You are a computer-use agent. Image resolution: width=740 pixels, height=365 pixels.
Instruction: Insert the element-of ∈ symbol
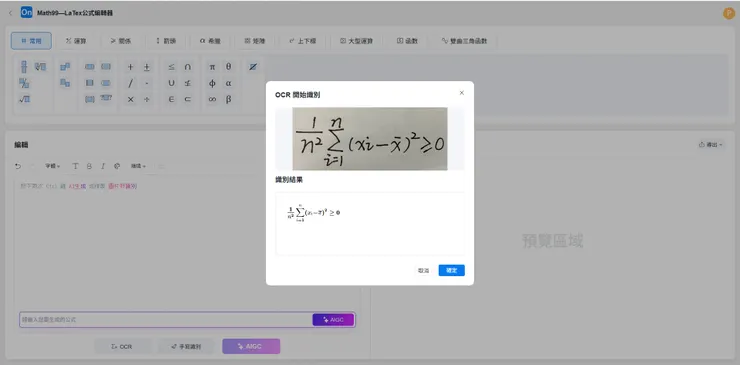point(171,100)
